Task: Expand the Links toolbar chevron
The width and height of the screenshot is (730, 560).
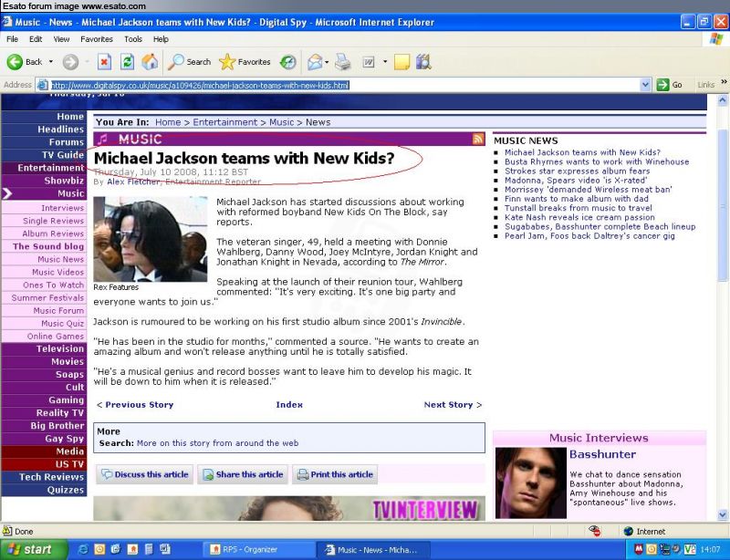Action: point(724,82)
